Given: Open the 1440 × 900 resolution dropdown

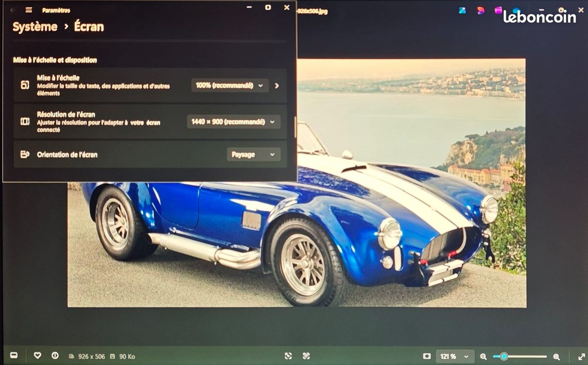Looking at the screenshot, I should [x=234, y=122].
